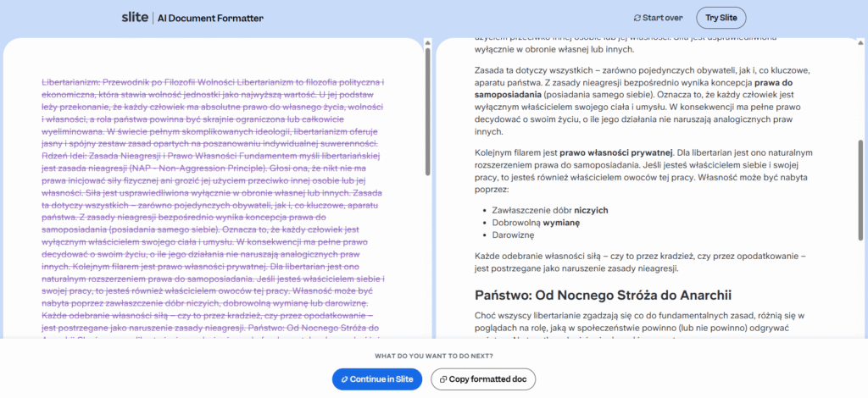Click bullet item Zawłaszczenie dóbr niczyich
The width and height of the screenshot is (868, 398).
[x=550, y=211]
